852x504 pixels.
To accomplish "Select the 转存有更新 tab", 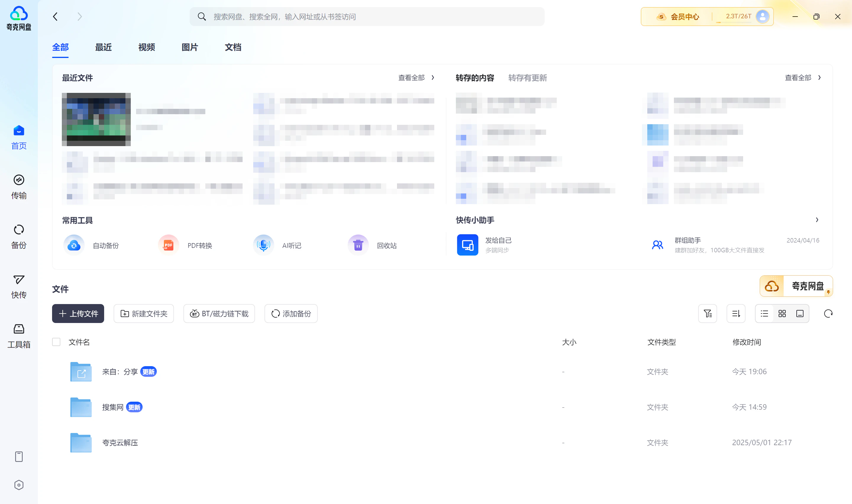I will click(x=527, y=78).
